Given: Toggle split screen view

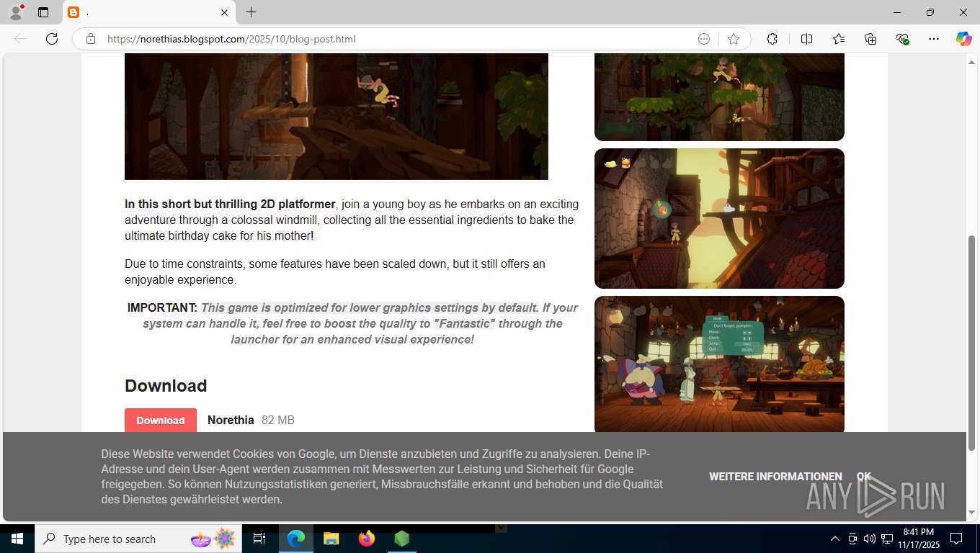Looking at the screenshot, I should tap(806, 39).
